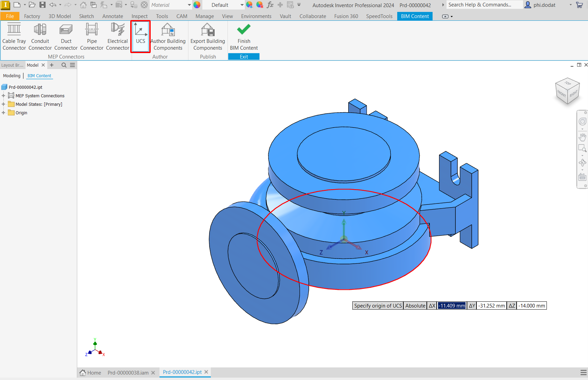Select the Conduit Connector tool
This screenshot has width=588, height=380.
tap(40, 37)
